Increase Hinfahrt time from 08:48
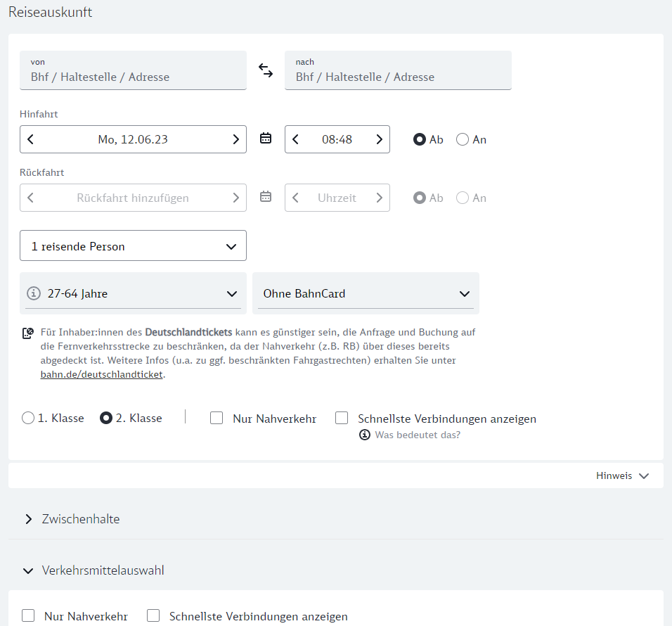This screenshot has height=626, width=672. [x=380, y=139]
